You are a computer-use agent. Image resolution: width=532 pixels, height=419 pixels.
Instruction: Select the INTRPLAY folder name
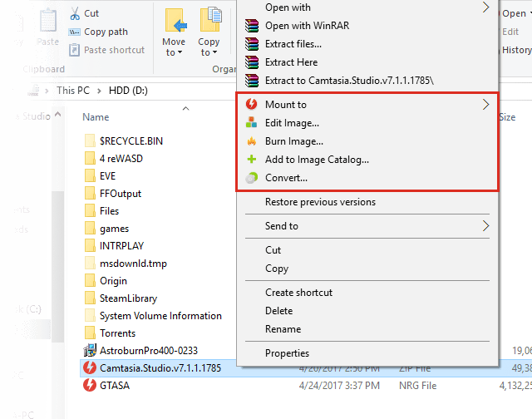pyautogui.click(x=122, y=245)
